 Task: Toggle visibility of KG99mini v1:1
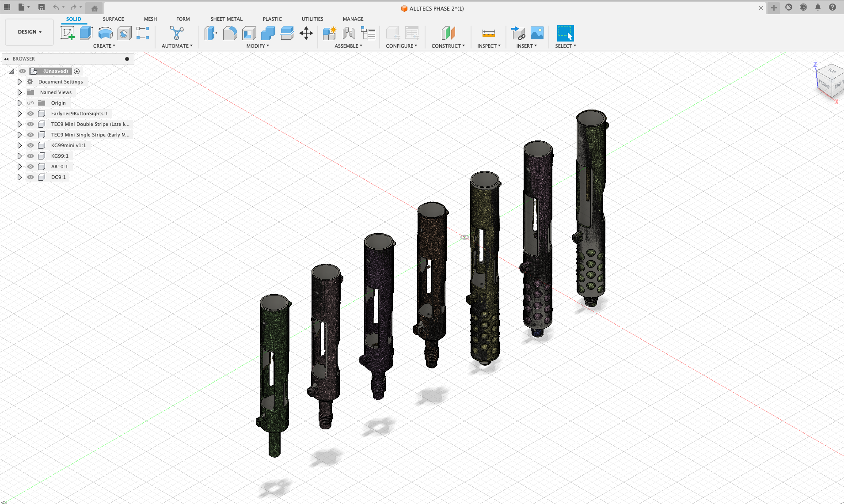tap(30, 145)
